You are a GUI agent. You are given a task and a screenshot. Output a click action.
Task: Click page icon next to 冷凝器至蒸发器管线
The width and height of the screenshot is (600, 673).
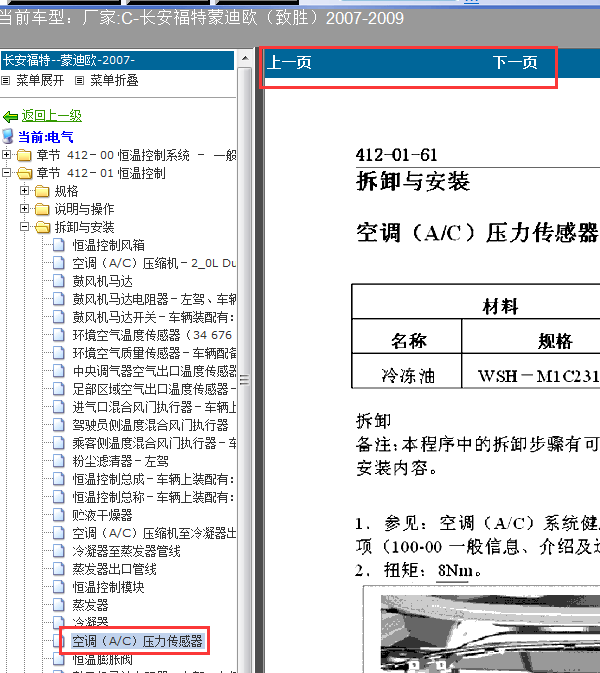point(58,551)
